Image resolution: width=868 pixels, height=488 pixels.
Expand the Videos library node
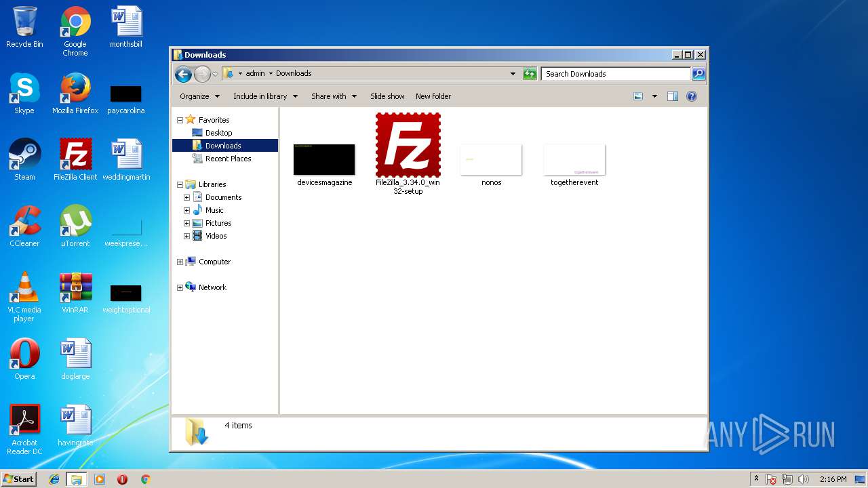[x=186, y=236]
